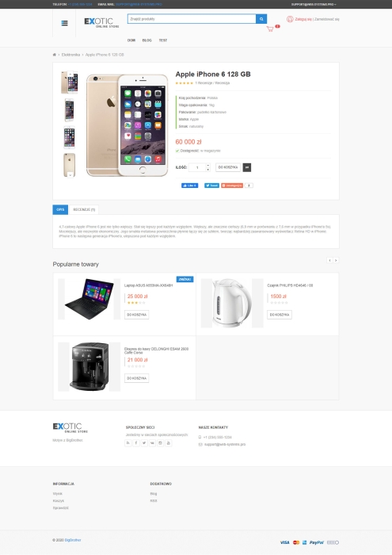Image resolution: width=392 pixels, height=555 pixels.
Task: Open the shopping cart icon
Action: pyautogui.click(x=270, y=29)
